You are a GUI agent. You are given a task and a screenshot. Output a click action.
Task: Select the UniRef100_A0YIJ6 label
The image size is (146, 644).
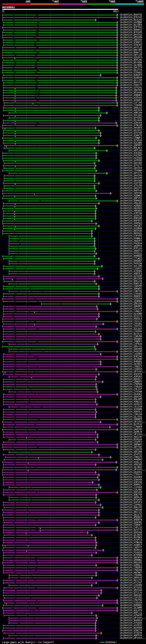[x=131, y=48]
